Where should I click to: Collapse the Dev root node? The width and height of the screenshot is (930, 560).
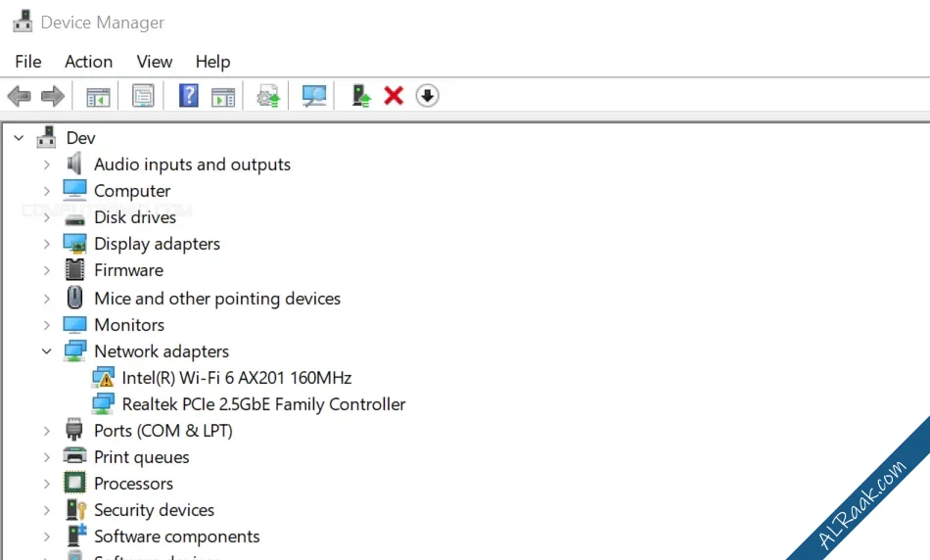[19, 138]
